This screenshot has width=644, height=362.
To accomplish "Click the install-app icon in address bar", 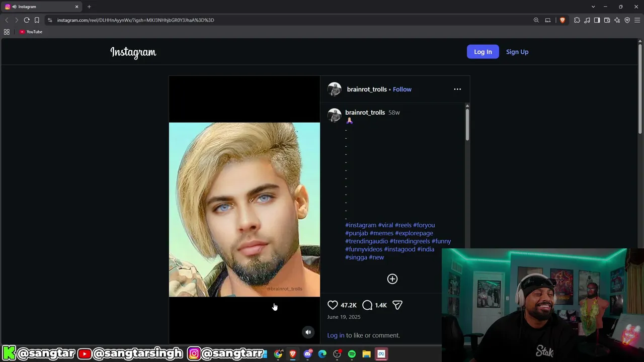I will pos(548,20).
